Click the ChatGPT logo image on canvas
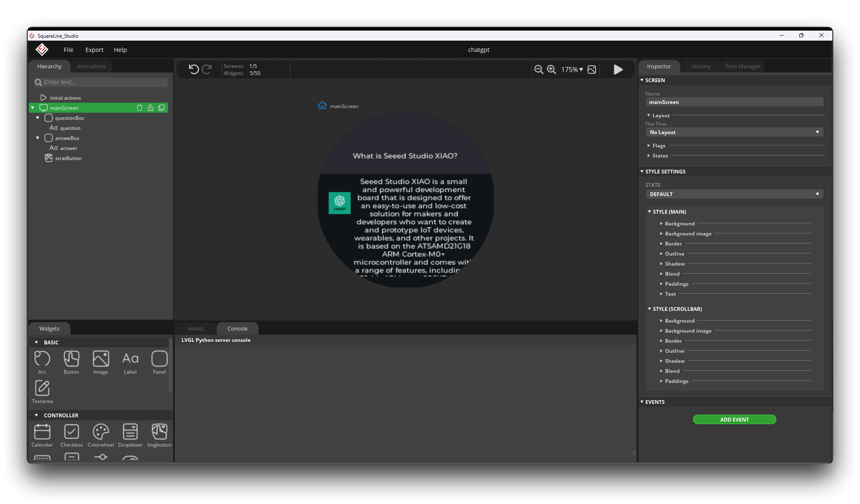Image resolution: width=860 pixels, height=504 pixels. [x=339, y=203]
